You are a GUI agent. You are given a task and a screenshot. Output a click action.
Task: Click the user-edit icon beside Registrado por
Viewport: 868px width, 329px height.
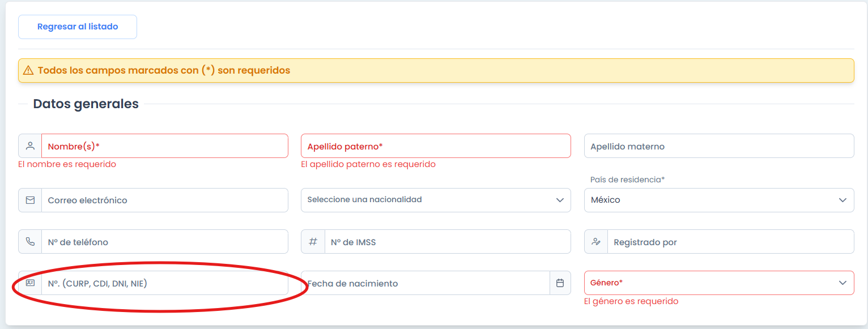coord(596,242)
